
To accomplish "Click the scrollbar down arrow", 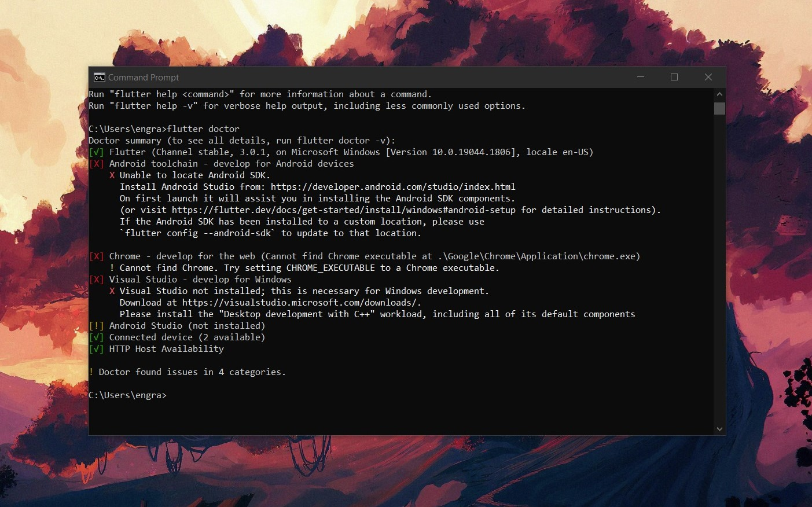I will pos(719,429).
